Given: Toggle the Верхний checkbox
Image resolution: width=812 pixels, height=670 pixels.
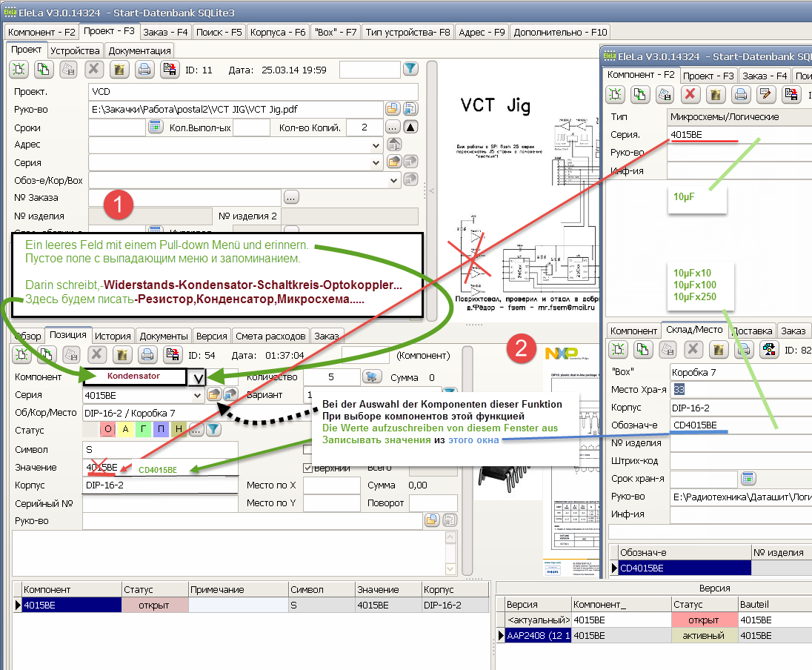Looking at the screenshot, I should (308, 468).
